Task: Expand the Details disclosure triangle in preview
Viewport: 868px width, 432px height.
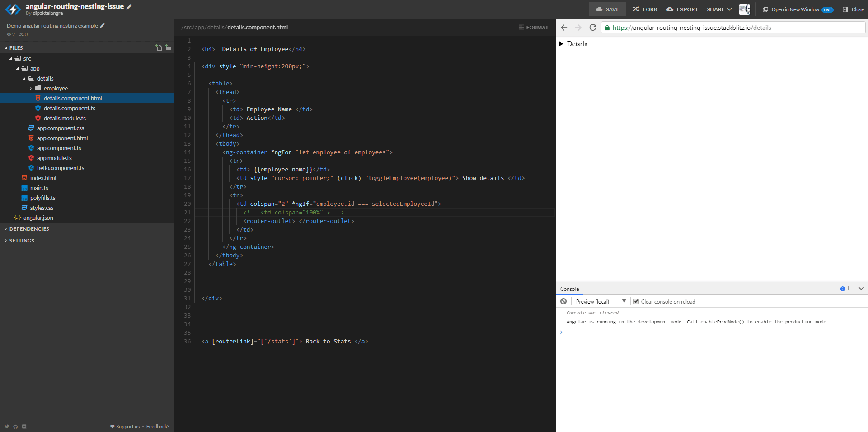Action: point(562,44)
